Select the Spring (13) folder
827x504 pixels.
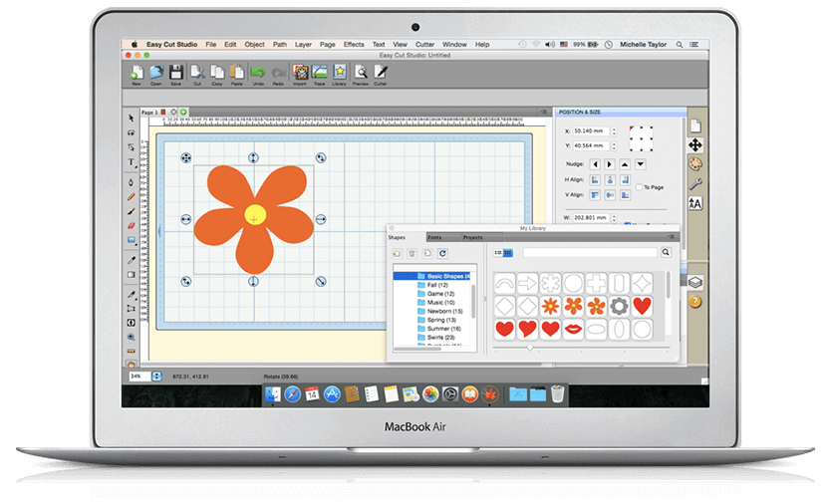[x=439, y=318]
